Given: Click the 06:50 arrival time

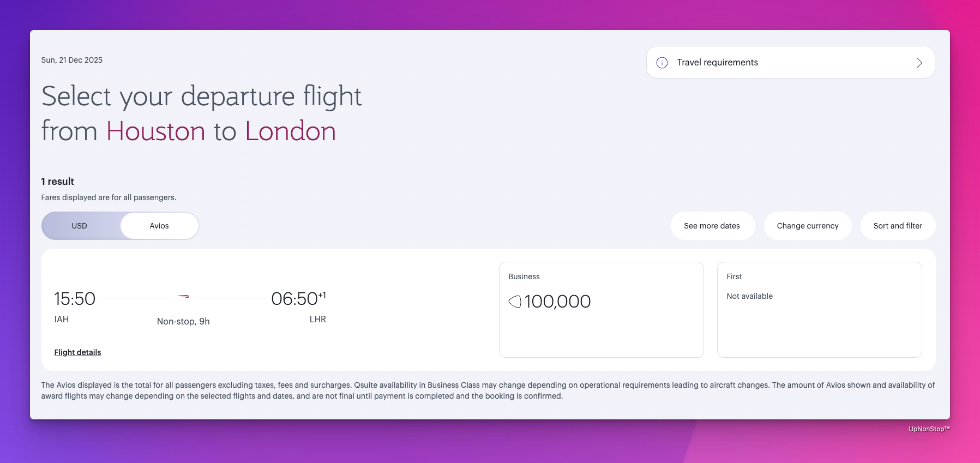Looking at the screenshot, I should pyautogui.click(x=294, y=299).
